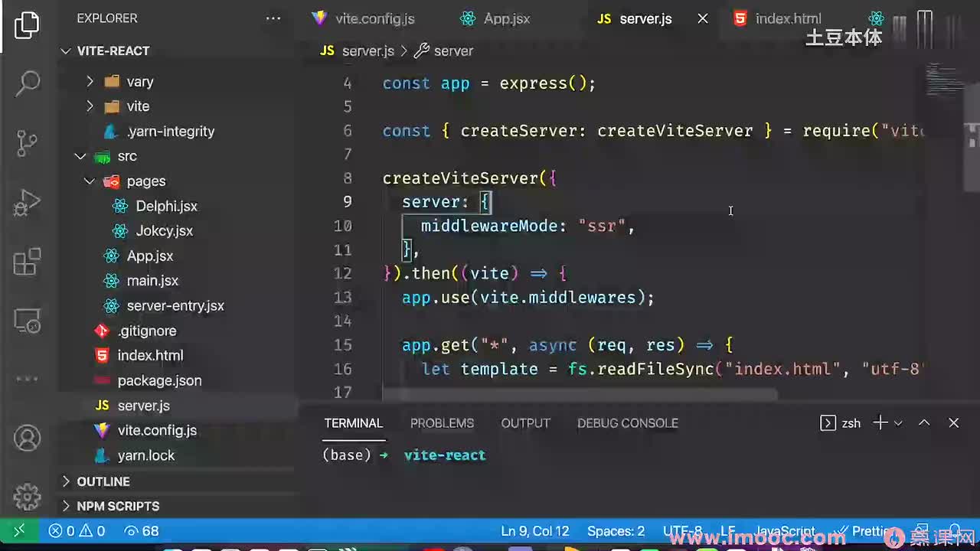Screen dimensions: 980x551
Task: Open the OUTPUT panel tab
Action: point(525,423)
